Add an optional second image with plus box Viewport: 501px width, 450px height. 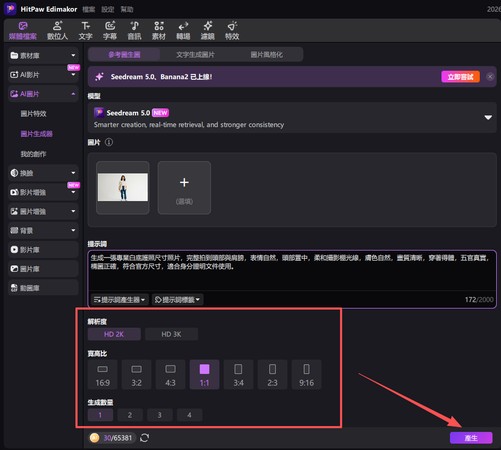pyautogui.click(x=184, y=187)
